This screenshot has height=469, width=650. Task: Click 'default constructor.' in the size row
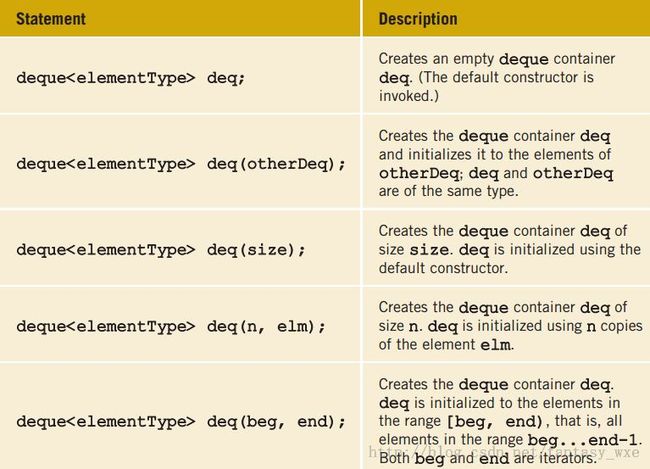click(x=443, y=268)
